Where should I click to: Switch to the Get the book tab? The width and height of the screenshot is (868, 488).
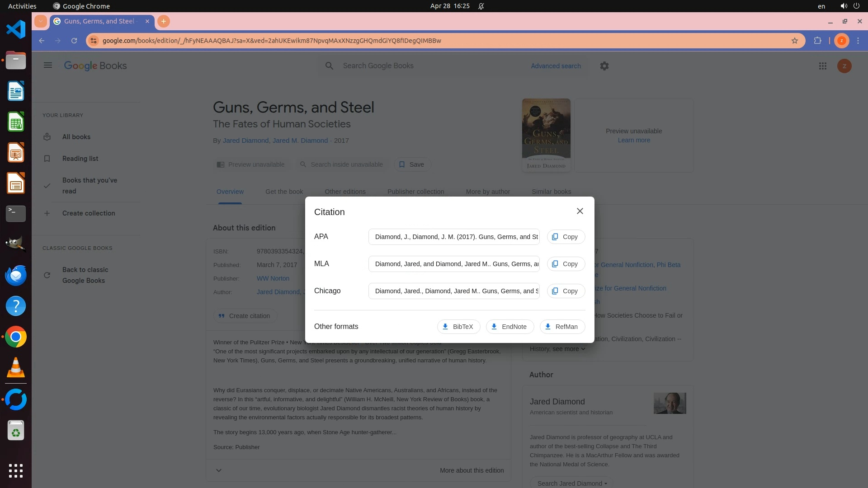click(284, 192)
